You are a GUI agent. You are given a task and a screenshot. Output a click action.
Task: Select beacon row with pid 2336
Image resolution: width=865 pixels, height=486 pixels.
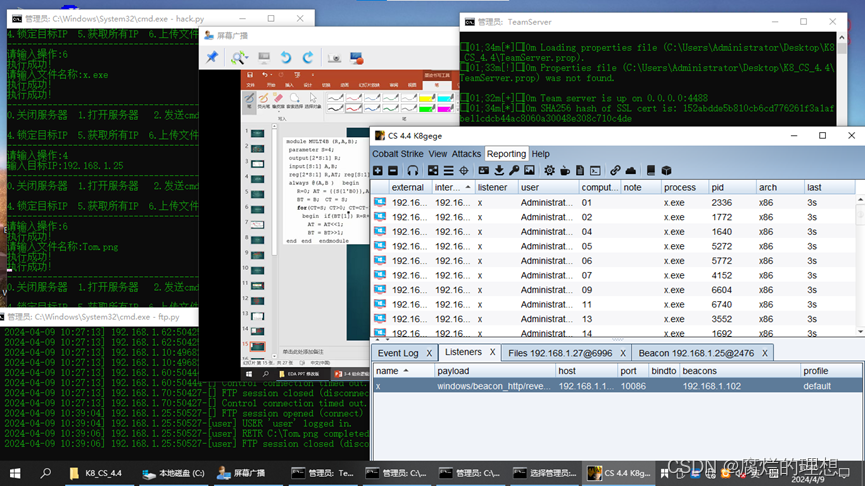pyautogui.click(x=613, y=202)
